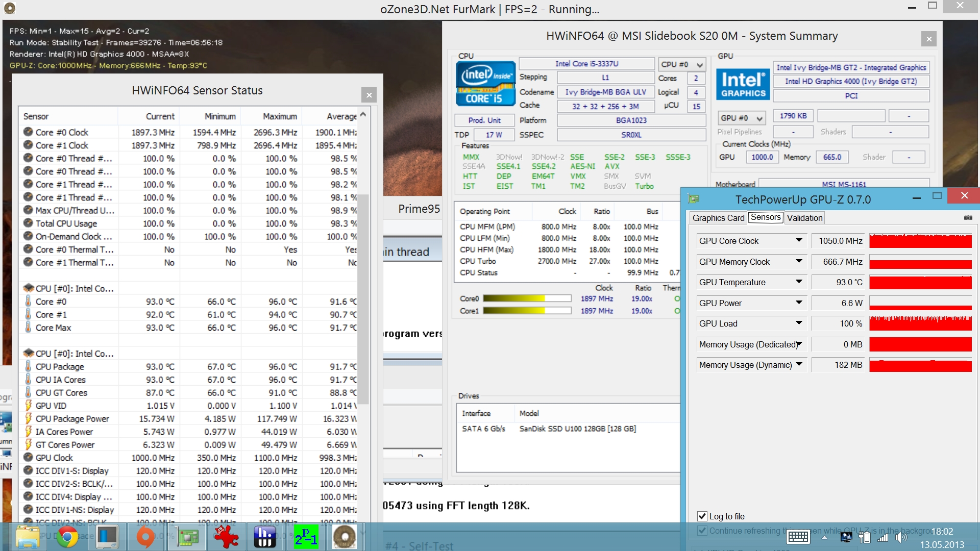Click the Core #0 temperature thermometer icon
Screen dimensions: 980x551
[28, 301]
